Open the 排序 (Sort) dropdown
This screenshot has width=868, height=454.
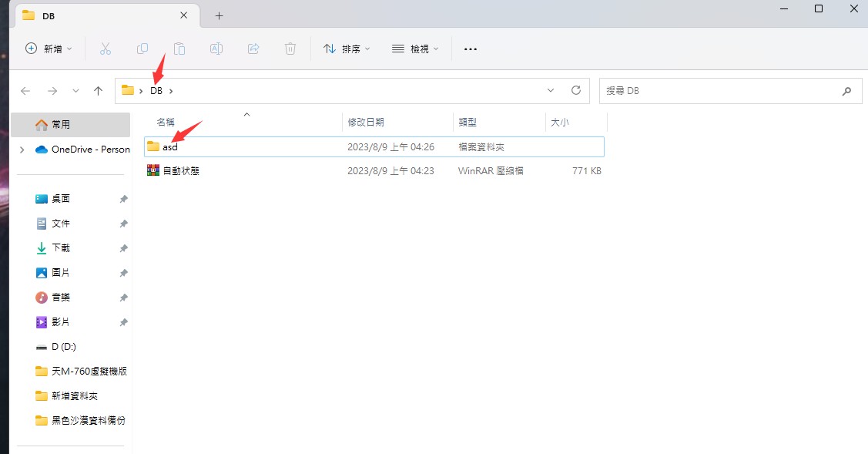click(347, 49)
